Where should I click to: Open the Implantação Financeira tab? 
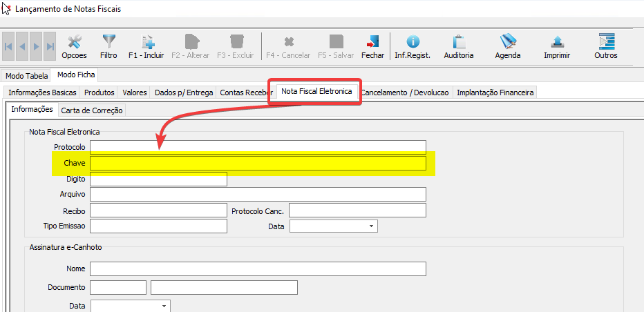click(495, 92)
